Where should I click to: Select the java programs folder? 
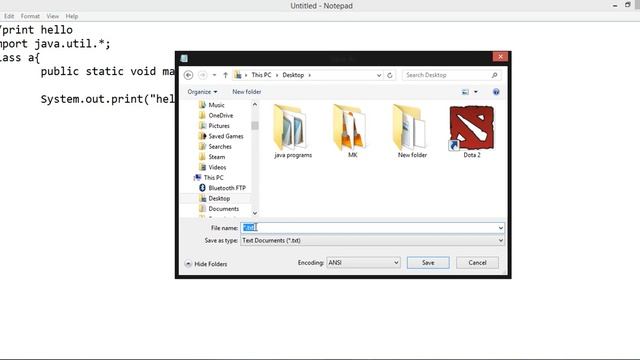[293, 131]
